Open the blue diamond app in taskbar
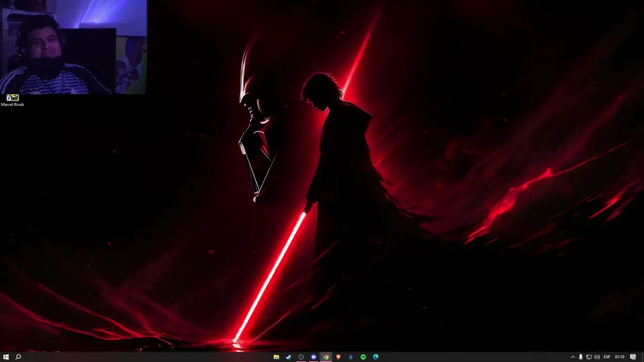Viewport: 644px width, 362px height. point(351,357)
